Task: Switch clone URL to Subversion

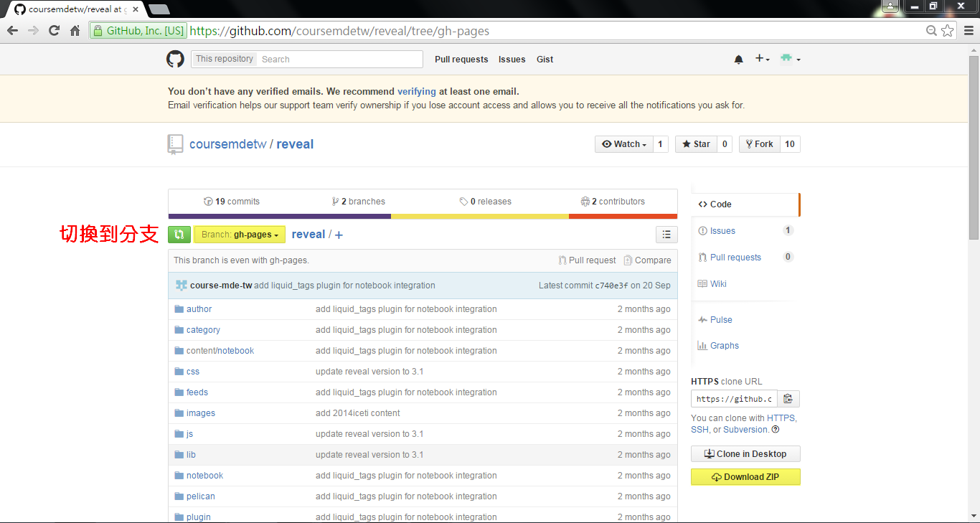Action: [x=746, y=430]
